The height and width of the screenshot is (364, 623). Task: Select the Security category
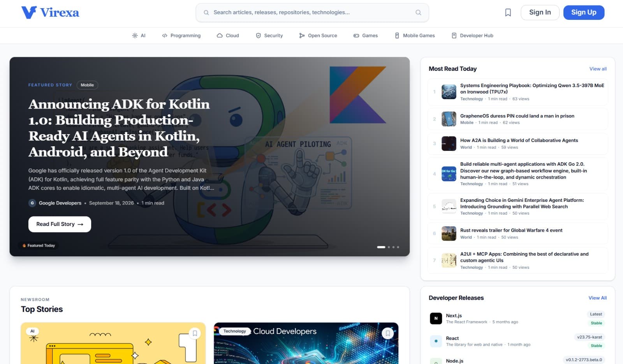point(269,35)
